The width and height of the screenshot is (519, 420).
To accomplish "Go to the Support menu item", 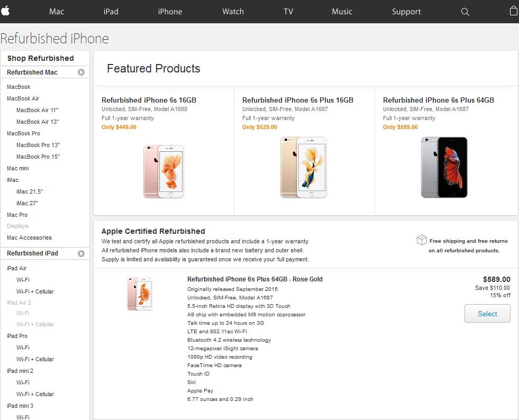I will (406, 12).
